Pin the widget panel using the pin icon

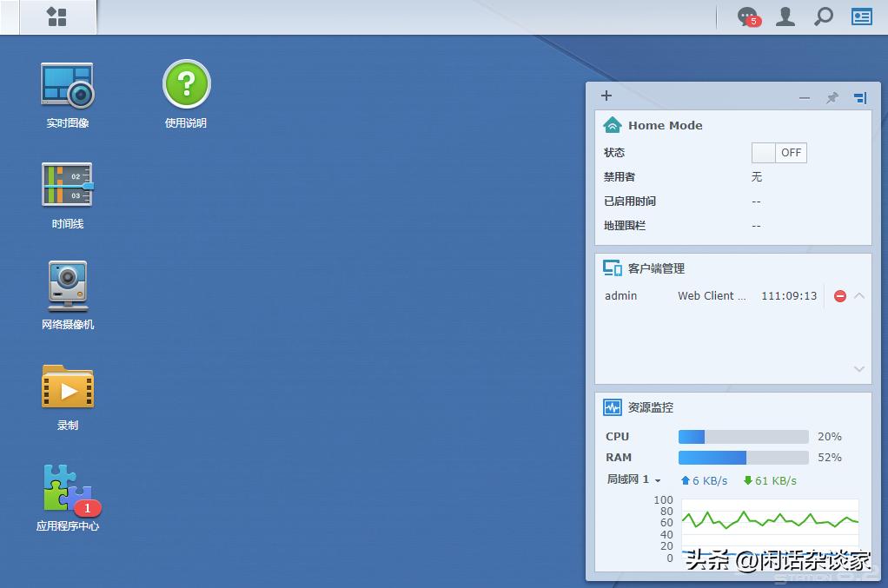pyautogui.click(x=832, y=98)
